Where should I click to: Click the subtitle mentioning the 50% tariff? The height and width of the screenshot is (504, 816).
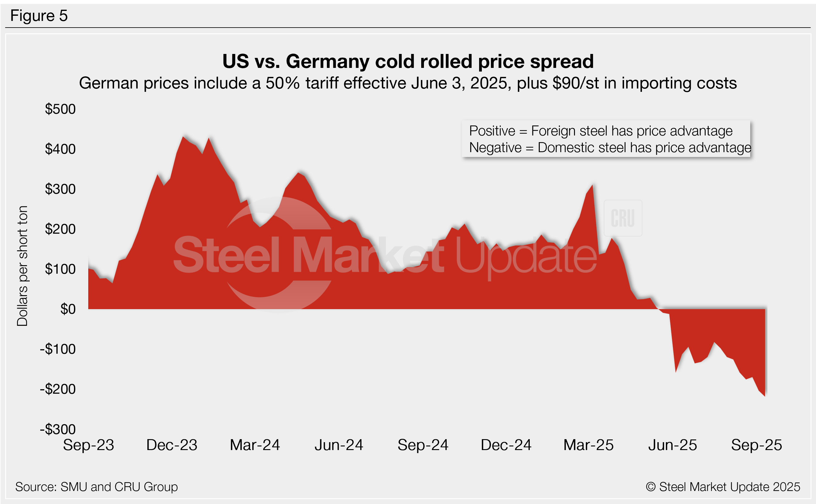(x=408, y=83)
